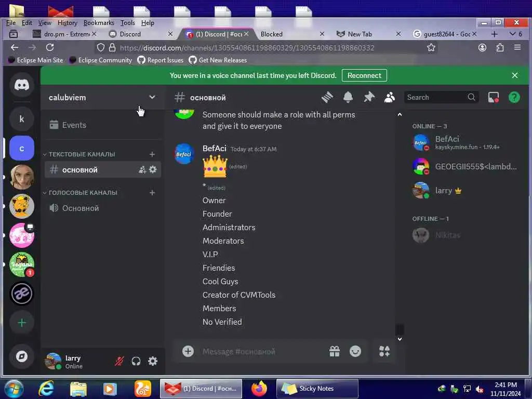Open Events in channel sidebar
Viewport: 532px width, 399px height.
(x=102, y=125)
